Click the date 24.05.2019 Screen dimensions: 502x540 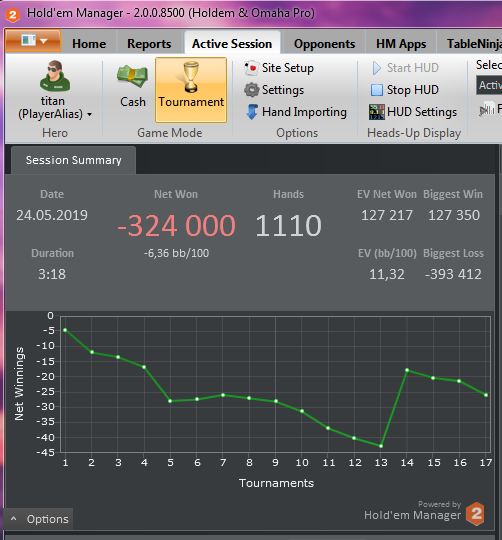pyautogui.click(x=52, y=216)
